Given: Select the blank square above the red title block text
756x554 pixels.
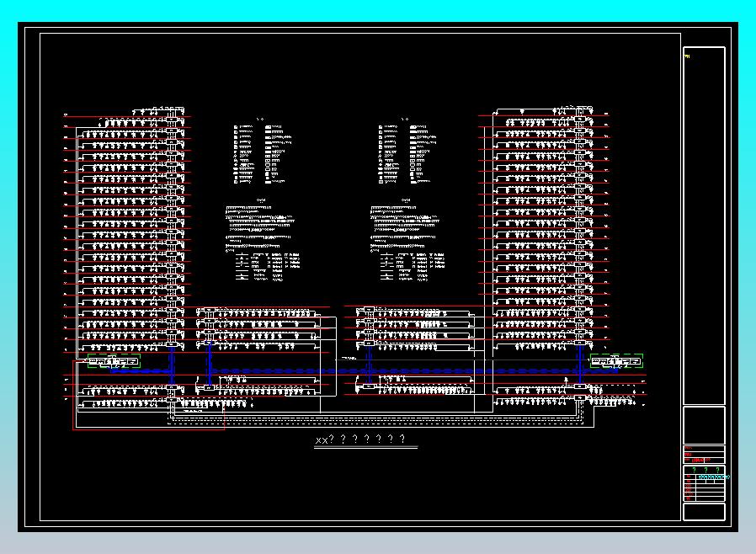Looking at the screenshot, I should point(704,425).
